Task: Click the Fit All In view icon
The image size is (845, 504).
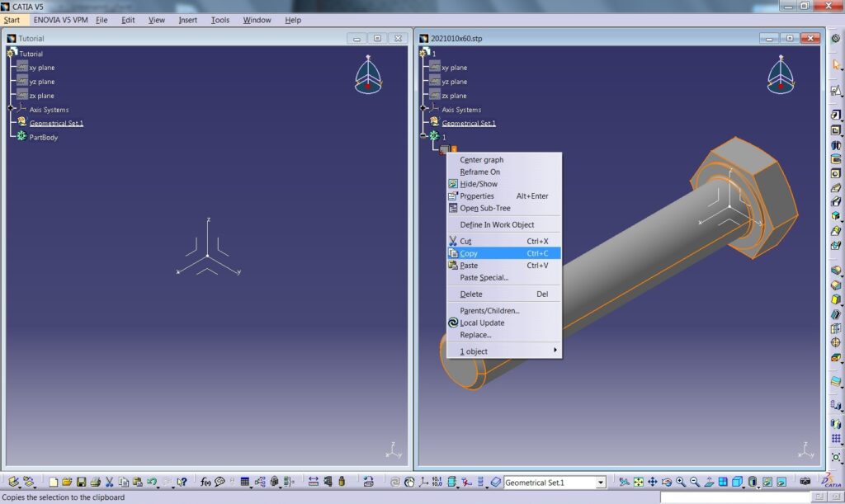Action: point(638,482)
